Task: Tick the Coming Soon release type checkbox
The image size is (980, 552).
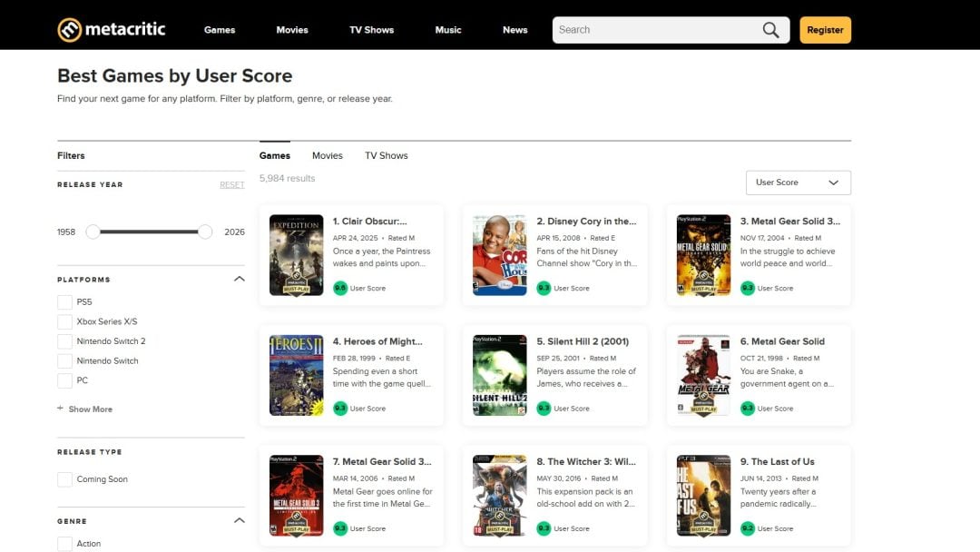Action: click(64, 479)
